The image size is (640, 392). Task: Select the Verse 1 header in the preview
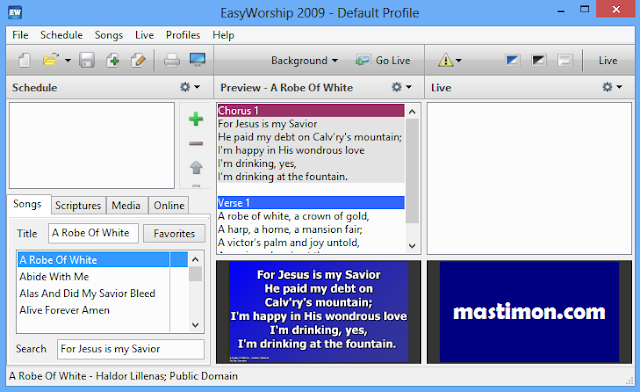click(311, 203)
